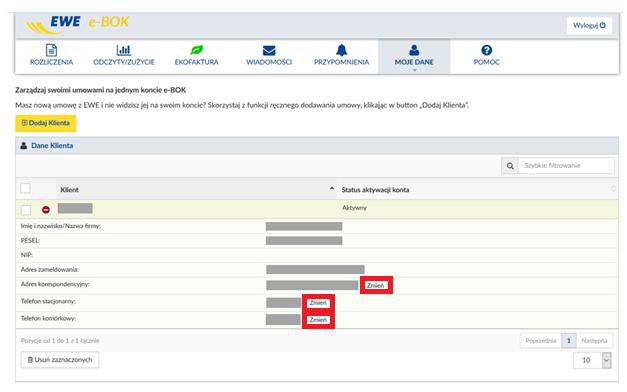This screenshot has height=392, width=627.
Task: Open the Ekofaktura tab
Action: 196,56
